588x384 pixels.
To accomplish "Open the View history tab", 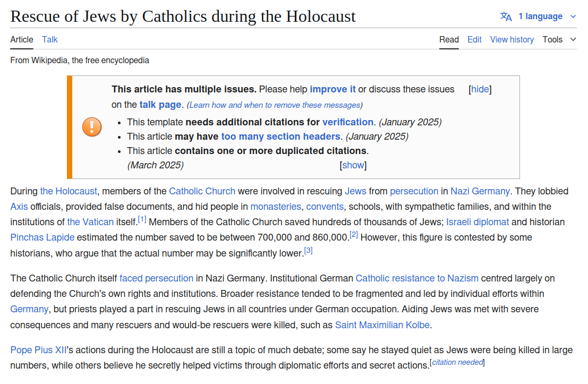I will (512, 39).
